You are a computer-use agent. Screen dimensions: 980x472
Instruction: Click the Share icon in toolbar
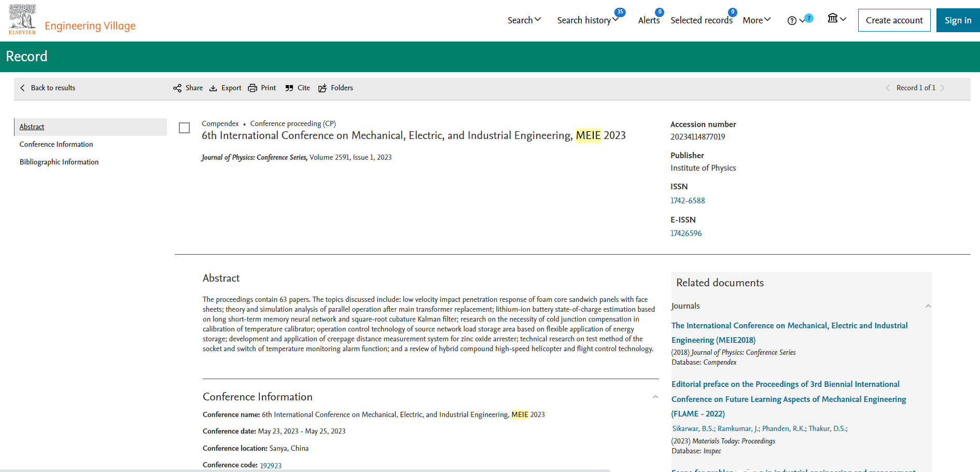(x=177, y=88)
